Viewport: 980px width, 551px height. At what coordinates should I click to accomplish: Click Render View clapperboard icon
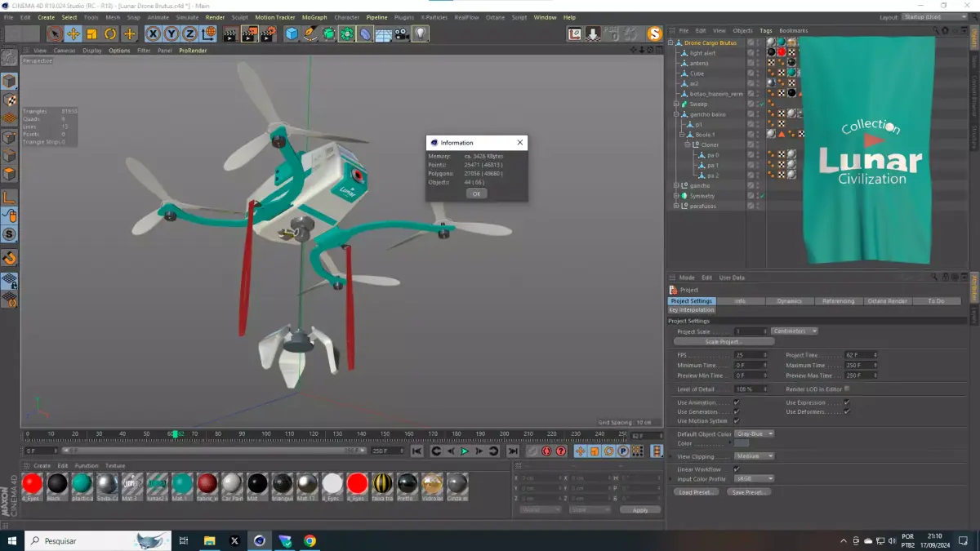[x=230, y=33]
